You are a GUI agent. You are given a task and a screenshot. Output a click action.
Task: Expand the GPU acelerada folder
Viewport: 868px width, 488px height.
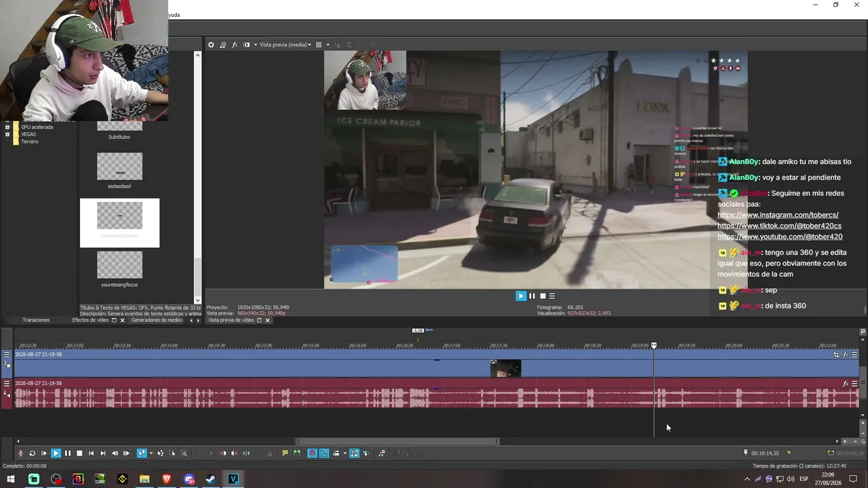tap(7, 127)
